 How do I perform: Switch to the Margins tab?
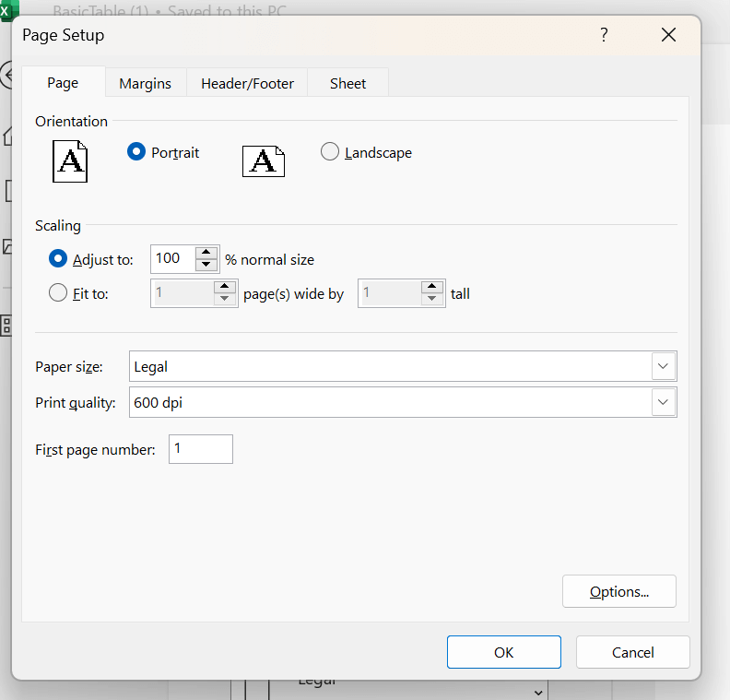tap(146, 83)
